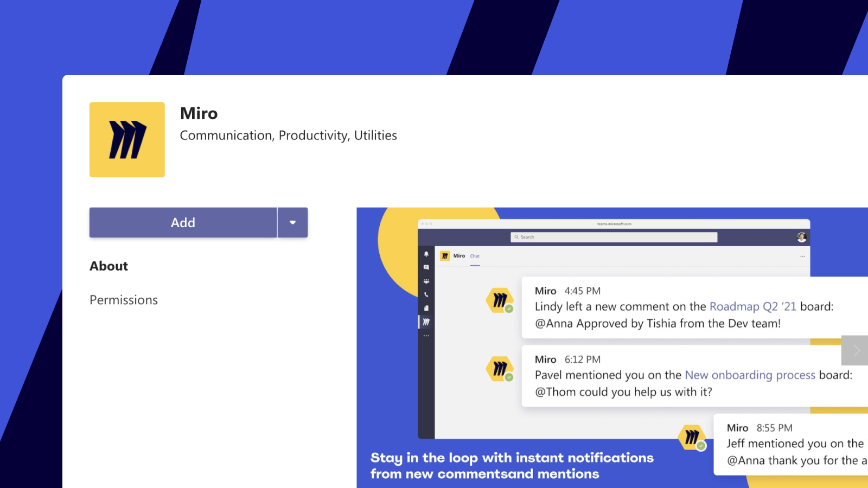Image resolution: width=868 pixels, height=488 pixels.
Task: Click the large yellow Miro logo
Action: pos(127,140)
